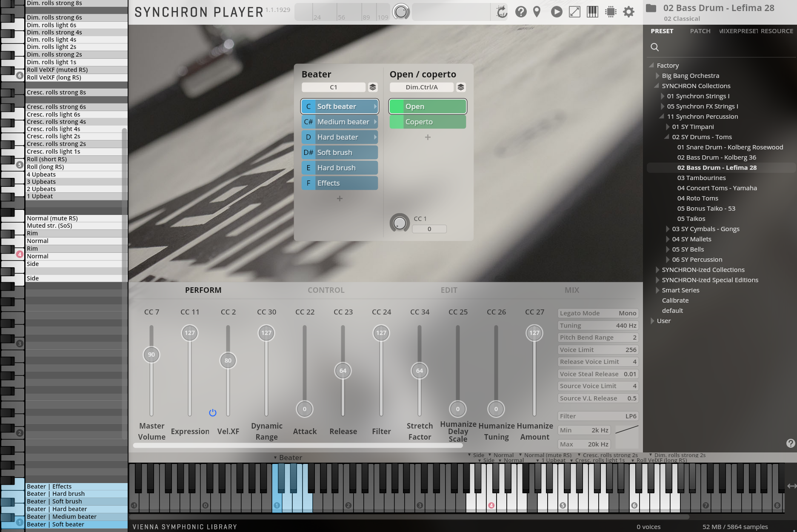Screen dimensions: 797x532
Task: Switch to the PATCH tab
Action: coord(700,31)
